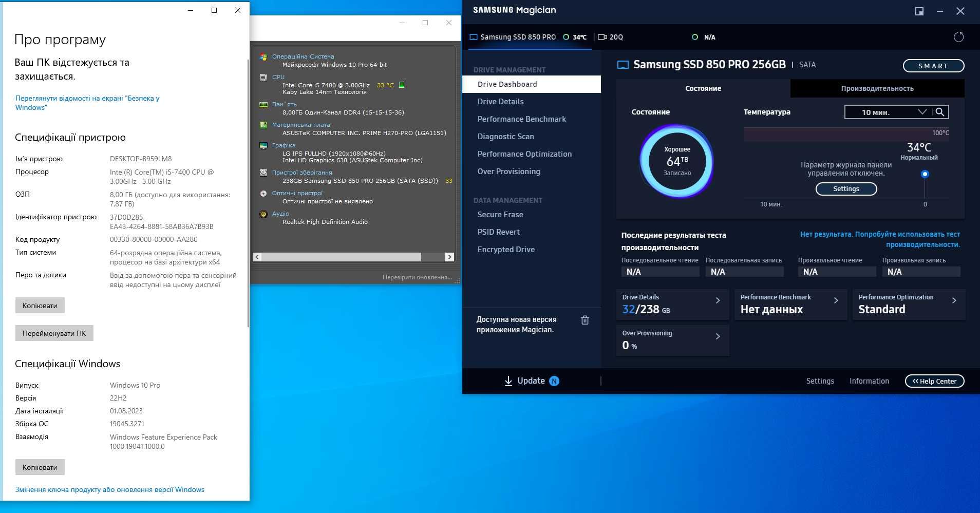Open Diagnostic Scan in sidebar
This screenshot has height=513, width=980.
tap(532, 137)
